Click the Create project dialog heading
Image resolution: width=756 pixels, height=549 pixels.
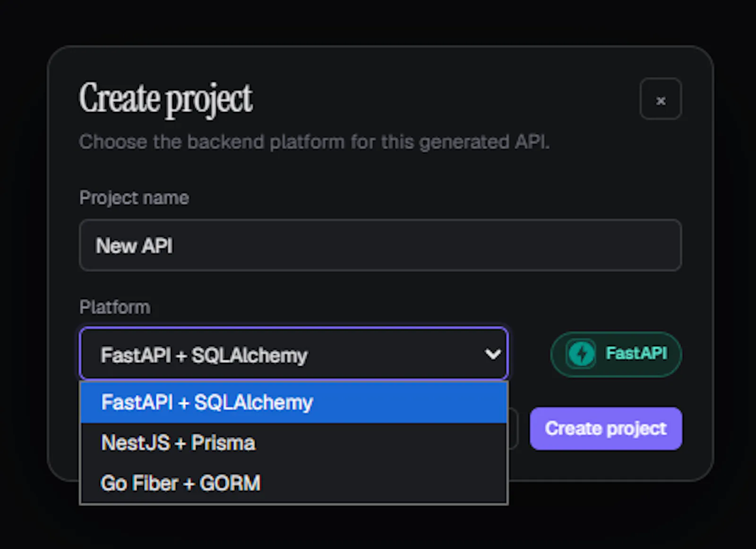tap(166, 99)
